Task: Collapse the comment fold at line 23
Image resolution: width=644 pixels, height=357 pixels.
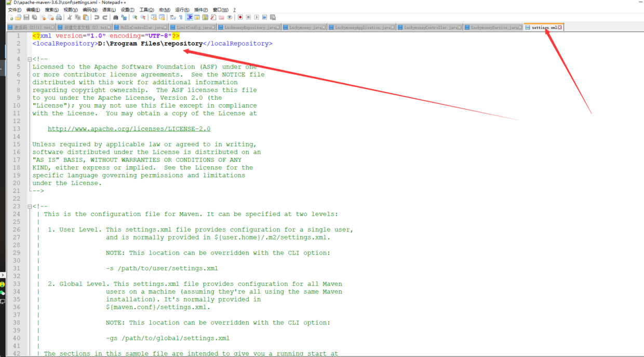Action: click(29, 206)
